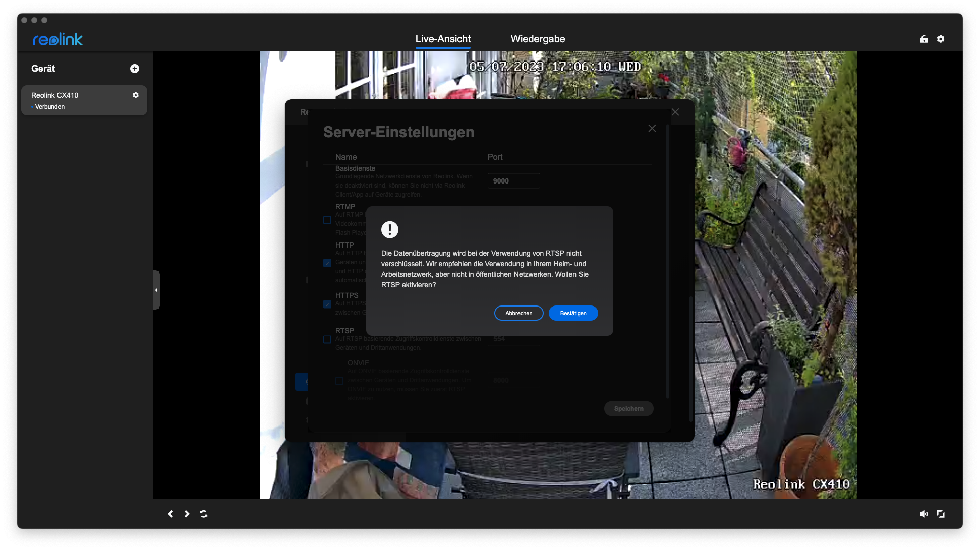Click Abbrechen in the dialog
Image resolution: width=980 pixels, height=550 pixels.
pyautogui.click(x=518, y=313)
